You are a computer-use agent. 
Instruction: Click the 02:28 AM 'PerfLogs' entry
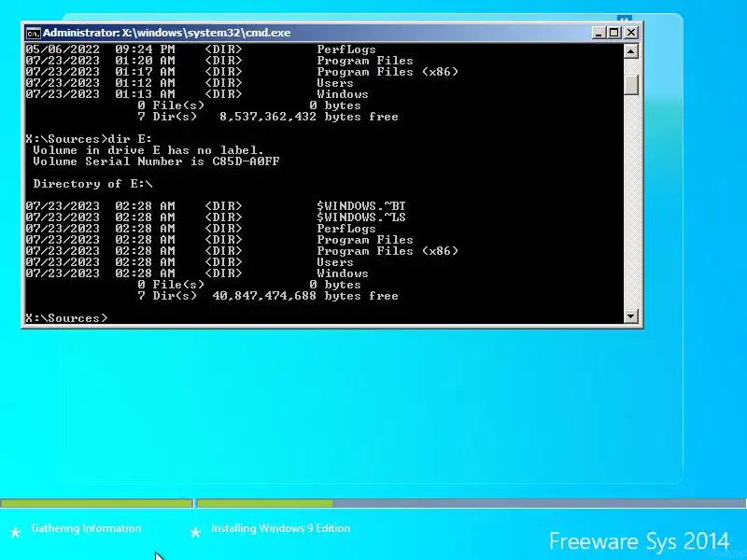coord(201,229)
